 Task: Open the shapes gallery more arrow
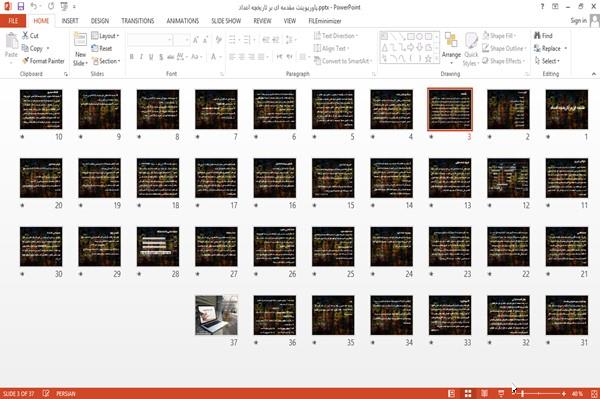tap(436, 58)
